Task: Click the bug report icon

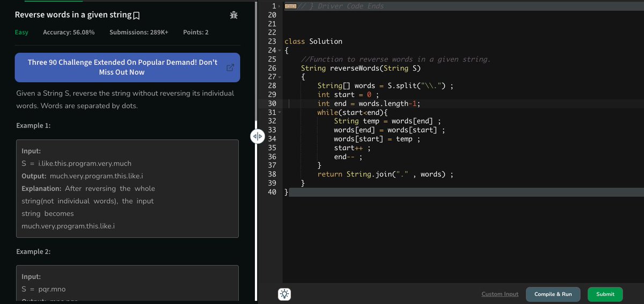Action: 233,15
